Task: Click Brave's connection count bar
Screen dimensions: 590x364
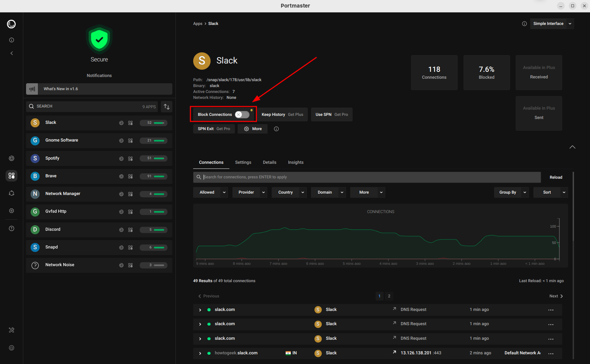Action: pyautogui.click(x=154, y=176)
